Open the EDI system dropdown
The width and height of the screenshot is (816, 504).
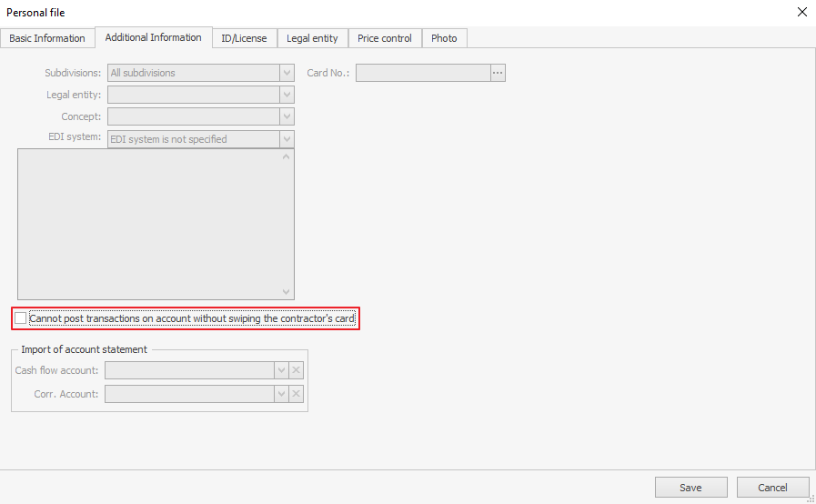(287, 139)
